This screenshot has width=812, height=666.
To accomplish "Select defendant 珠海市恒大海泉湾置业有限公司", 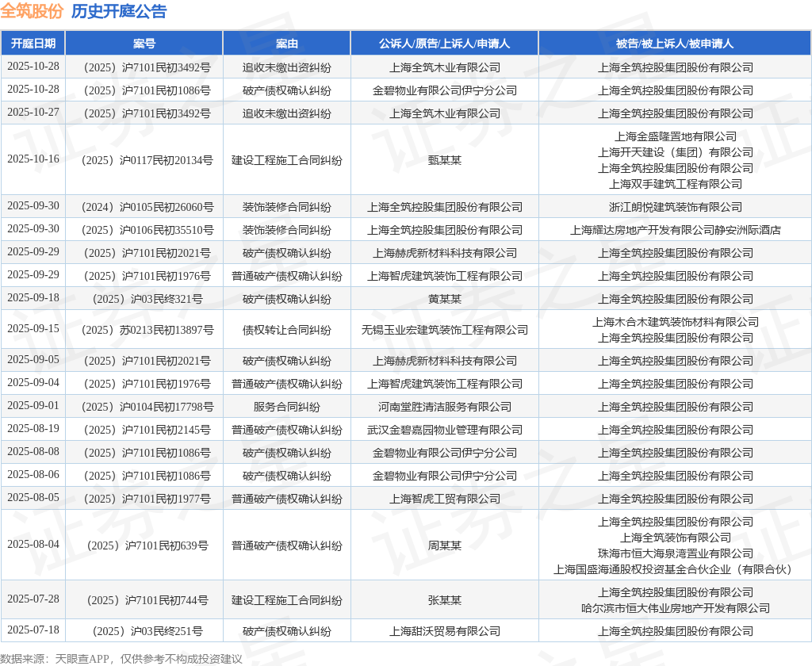I will click(676, 553).
